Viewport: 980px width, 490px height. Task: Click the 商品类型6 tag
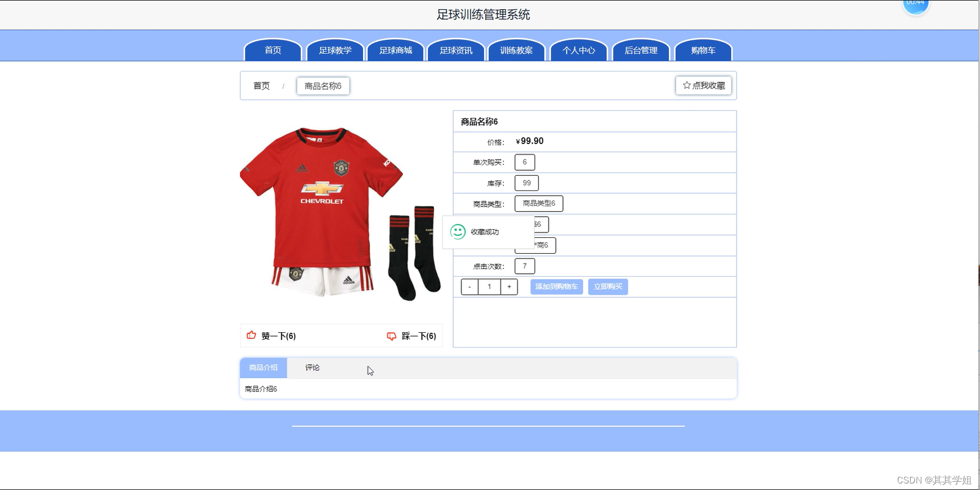(x=539, y=204)
